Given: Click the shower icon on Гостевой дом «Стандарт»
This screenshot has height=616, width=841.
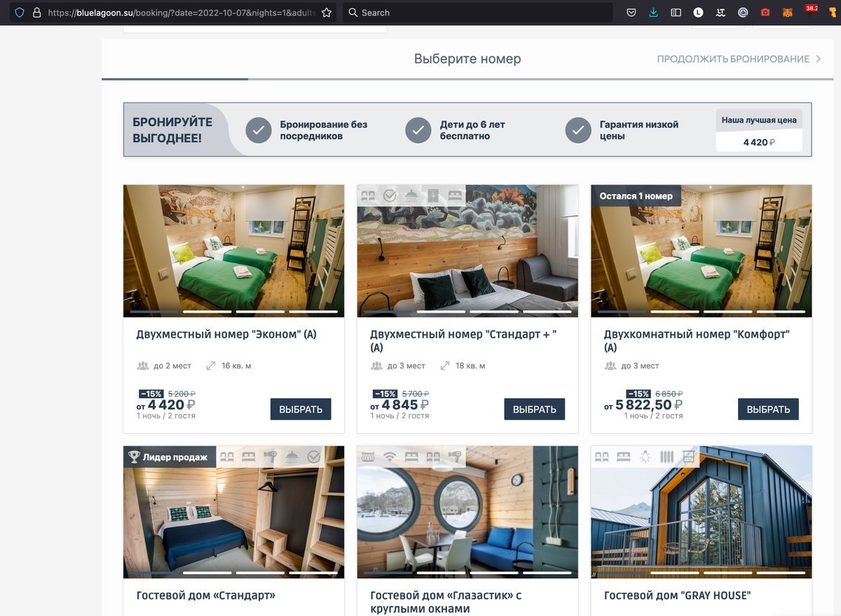Looking at the screenshot, I should point(292,457).
